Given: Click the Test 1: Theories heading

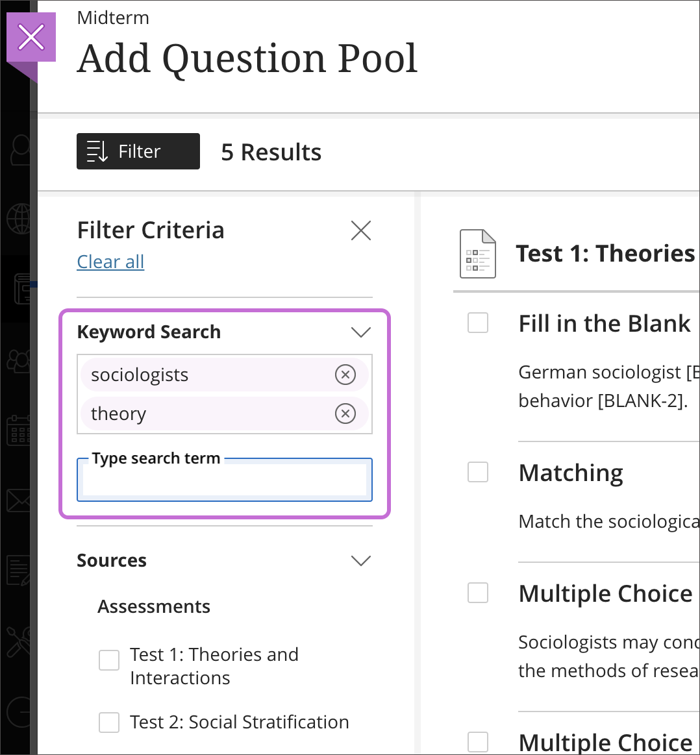Looking at the screenshot, I should pos(605,253).
